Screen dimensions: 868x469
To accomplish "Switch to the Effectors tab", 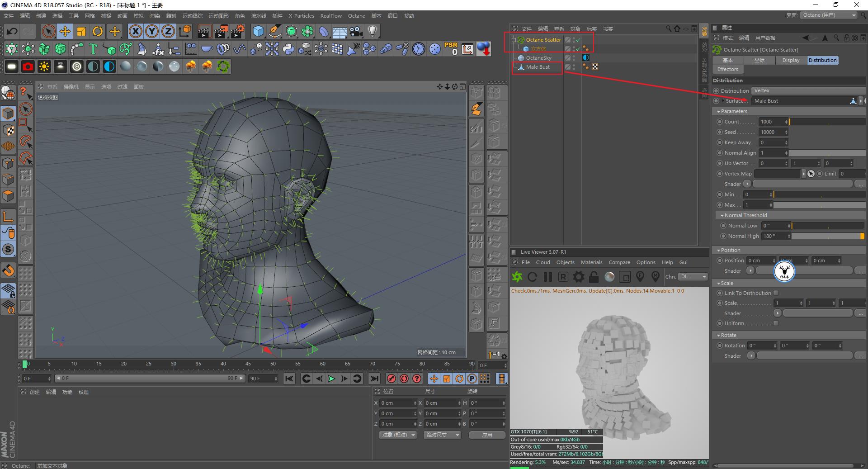I will 727,69.
